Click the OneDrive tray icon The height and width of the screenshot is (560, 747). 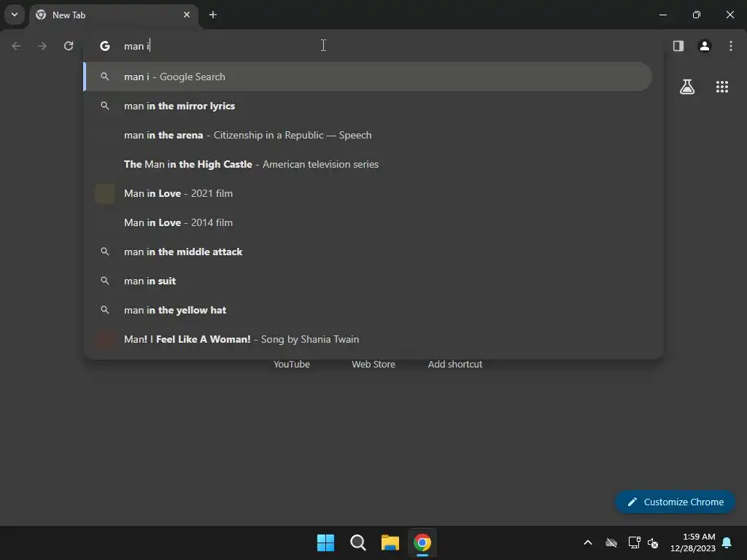pyautogui.click(x=611, y=542)
